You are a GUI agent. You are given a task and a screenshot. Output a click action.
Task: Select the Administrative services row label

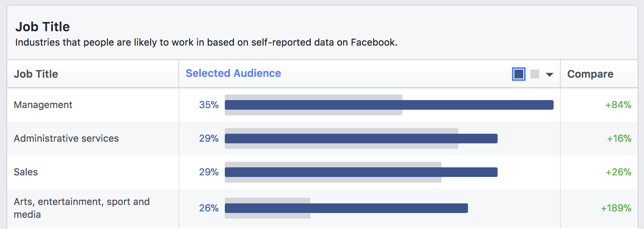tap(66, 139)
